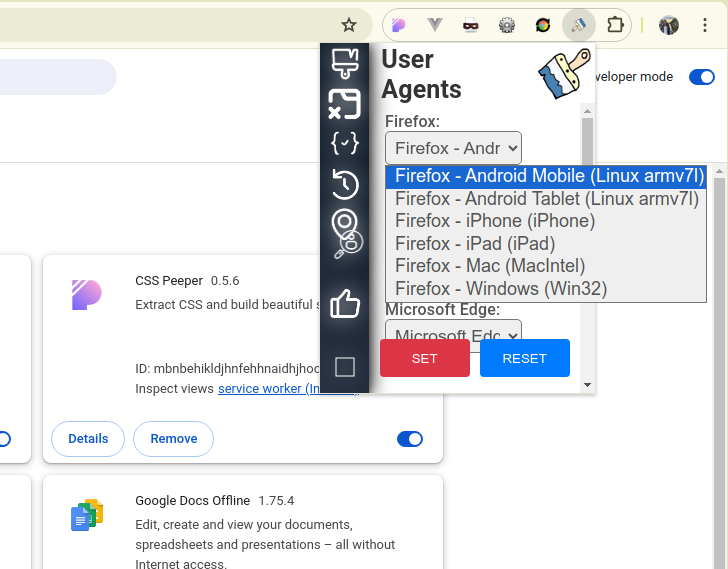This screenshot has width=728, height=569.
Task: Click the thumbs up icon
Action: coord(345,303)
